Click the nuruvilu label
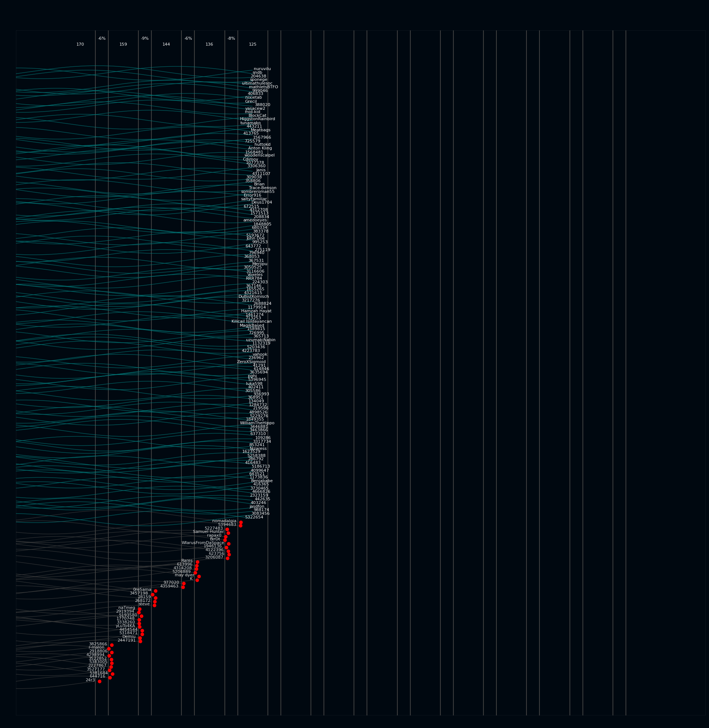Image resolution: width=709 pixels, height=728 pixels. click(x=262, y=69)
